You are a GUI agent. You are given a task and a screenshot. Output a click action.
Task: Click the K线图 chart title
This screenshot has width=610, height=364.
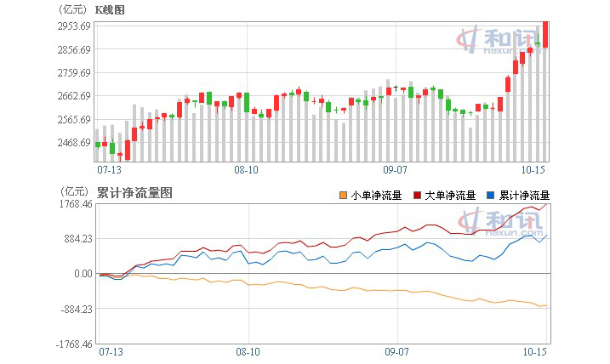coord(110,10)
